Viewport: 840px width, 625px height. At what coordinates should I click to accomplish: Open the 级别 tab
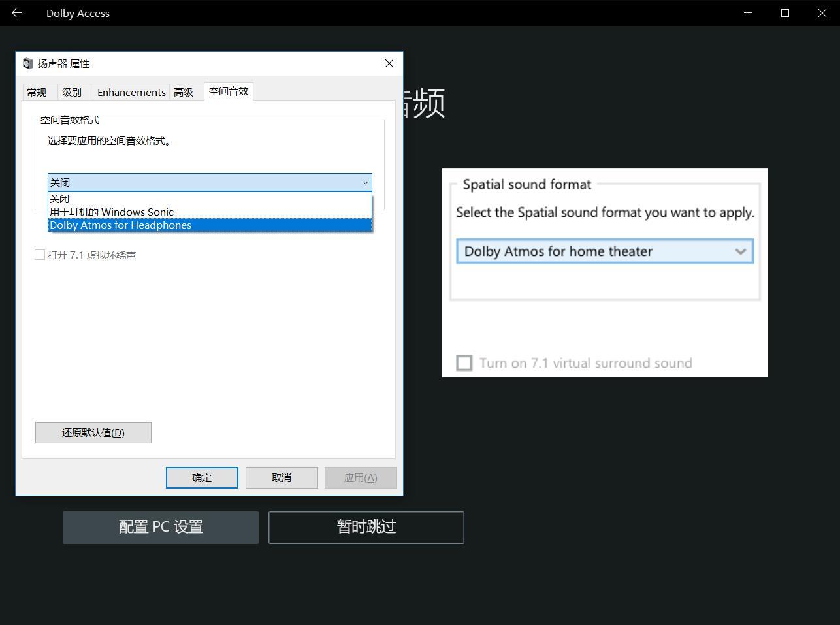coord(72,92)
